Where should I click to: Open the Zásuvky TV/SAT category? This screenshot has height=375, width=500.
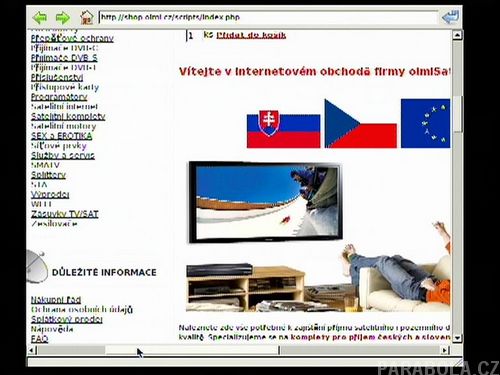pyautogui.click(x=65, y=214)
